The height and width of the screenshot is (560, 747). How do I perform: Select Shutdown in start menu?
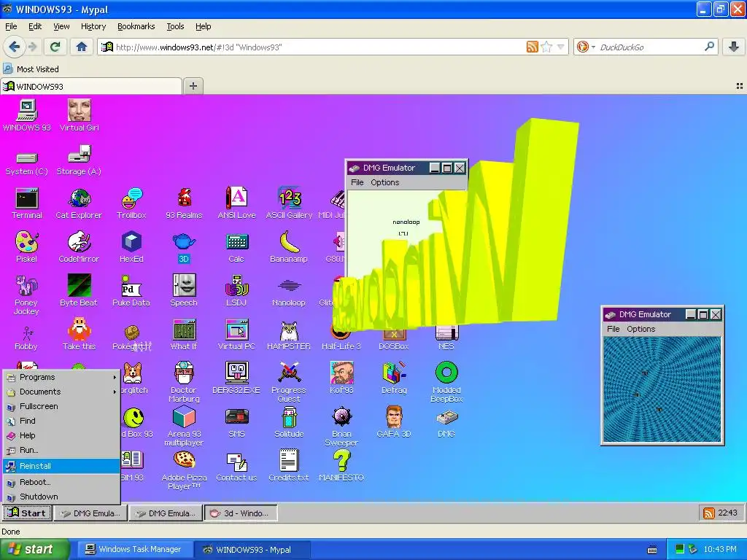(x=61, y=497)
